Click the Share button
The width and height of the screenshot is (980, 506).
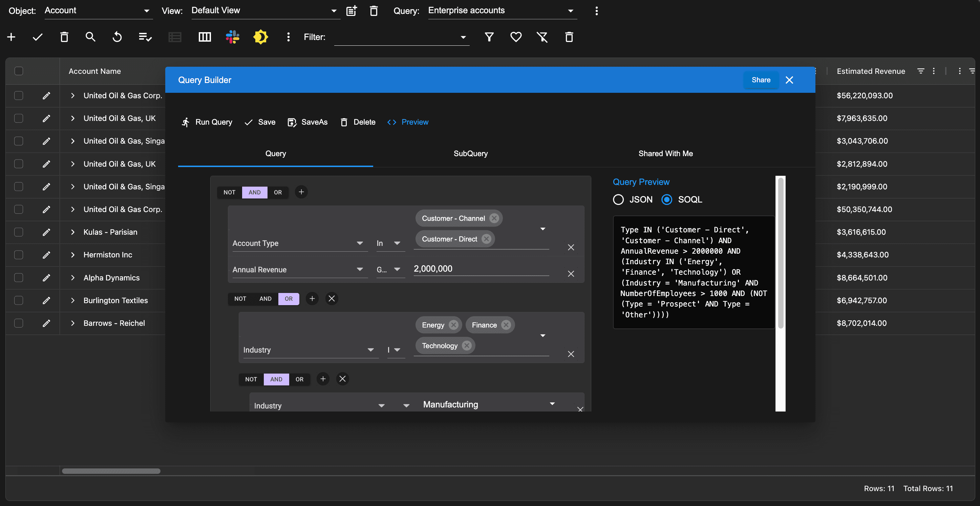pyautogui.click(x=761, y=80)
